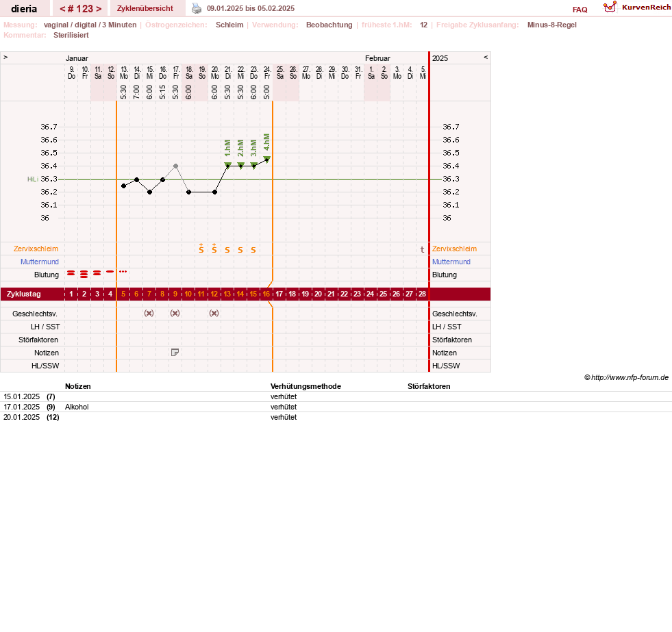
Task: Click the Störfaktoren column header in notes table
Action: click(429, 386)
